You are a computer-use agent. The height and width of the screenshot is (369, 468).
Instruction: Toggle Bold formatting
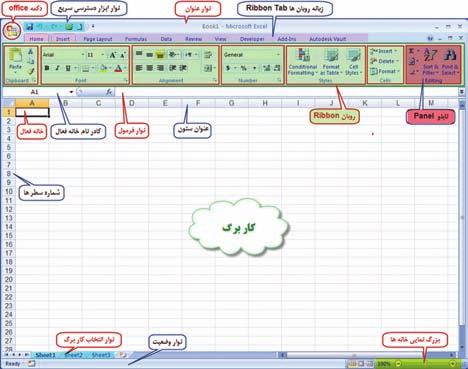point(47,68)
